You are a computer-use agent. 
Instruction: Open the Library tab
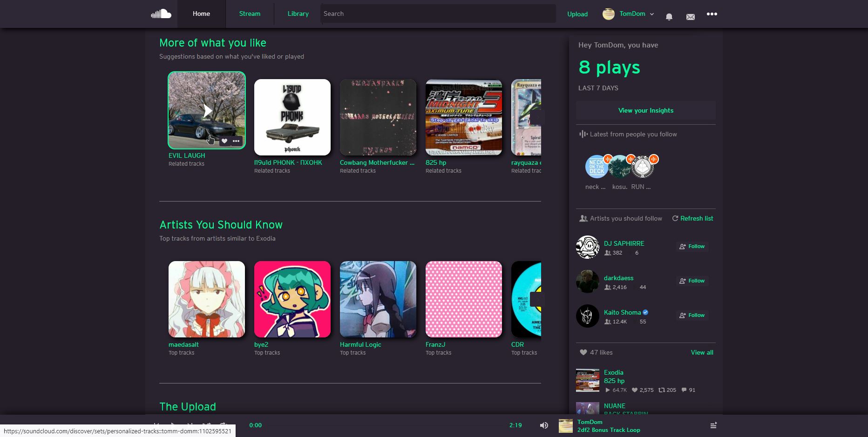click(x=298, y=13)
